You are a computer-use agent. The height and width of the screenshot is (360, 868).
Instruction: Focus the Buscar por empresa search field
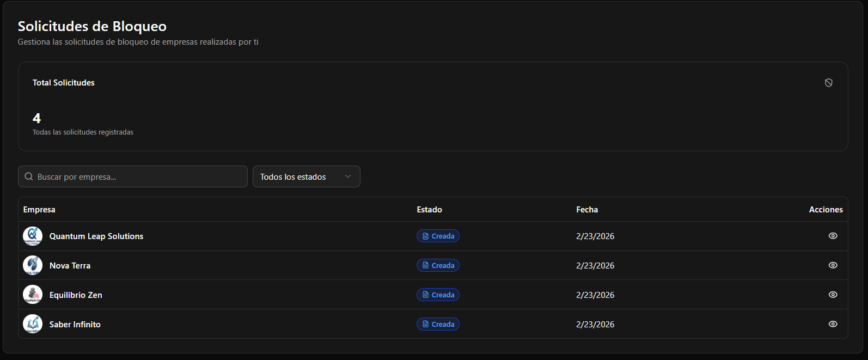point(139,176)
